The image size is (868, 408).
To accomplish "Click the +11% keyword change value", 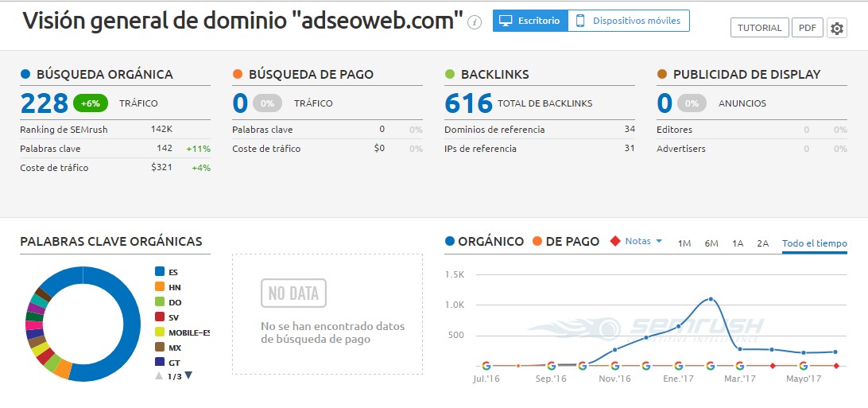I will (198, 149).
